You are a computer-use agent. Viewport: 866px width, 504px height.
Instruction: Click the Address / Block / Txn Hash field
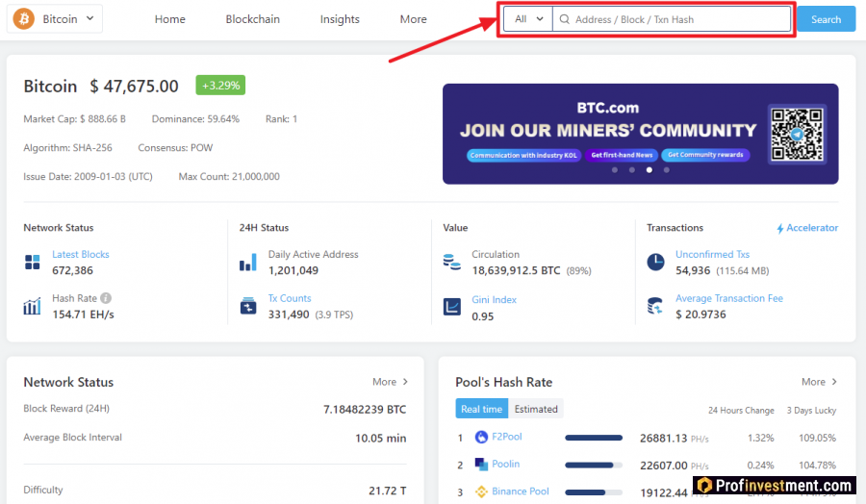tap(672, 19)
